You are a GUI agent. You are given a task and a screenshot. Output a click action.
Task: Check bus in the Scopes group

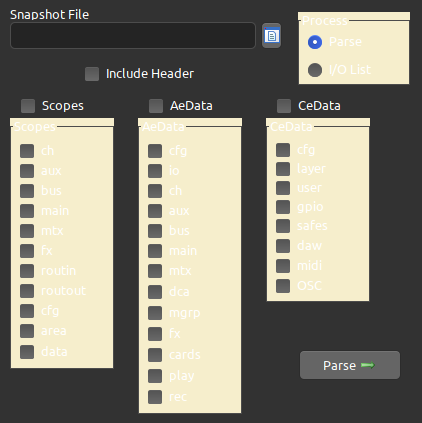[x=27, y=191]
